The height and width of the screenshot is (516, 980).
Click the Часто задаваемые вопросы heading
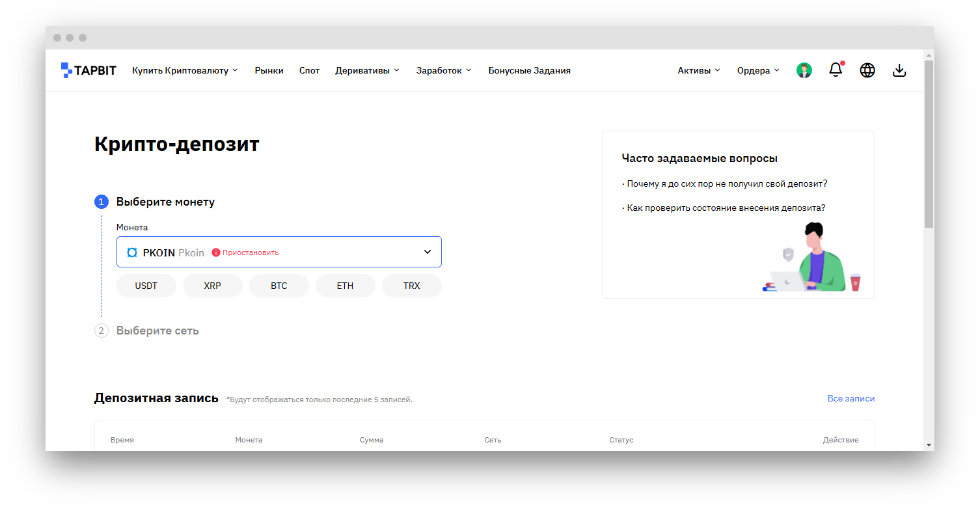[x=700, y=158]
